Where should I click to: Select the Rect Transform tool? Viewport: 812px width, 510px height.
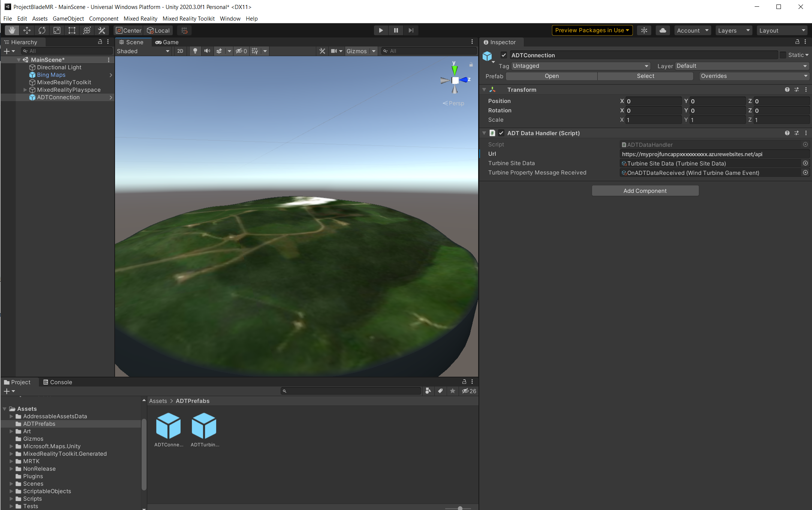(x=72, y=30)
